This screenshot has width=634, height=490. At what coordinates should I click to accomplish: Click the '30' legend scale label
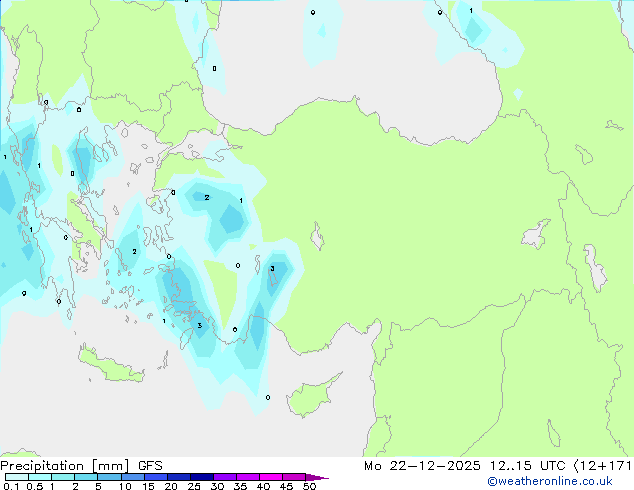point(217,486)
